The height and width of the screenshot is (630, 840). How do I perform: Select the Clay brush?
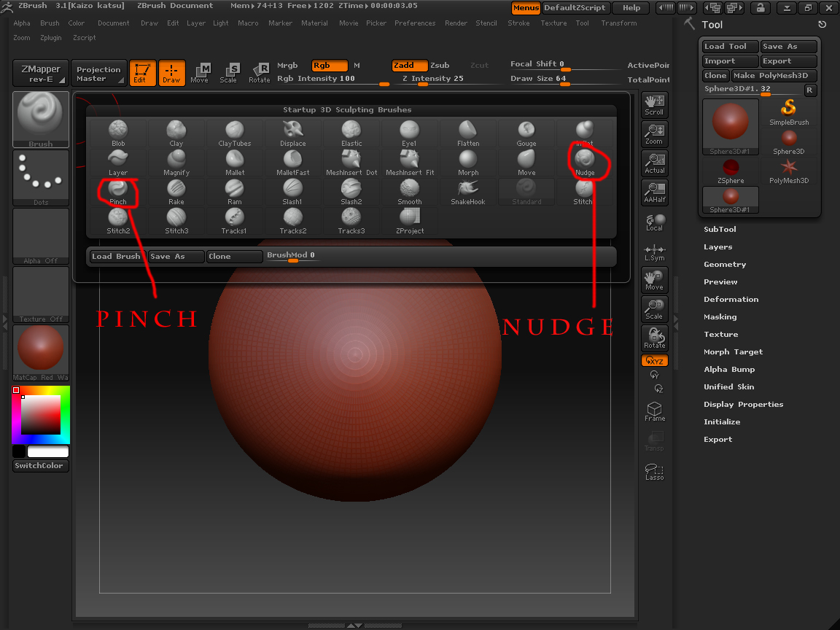176,133
